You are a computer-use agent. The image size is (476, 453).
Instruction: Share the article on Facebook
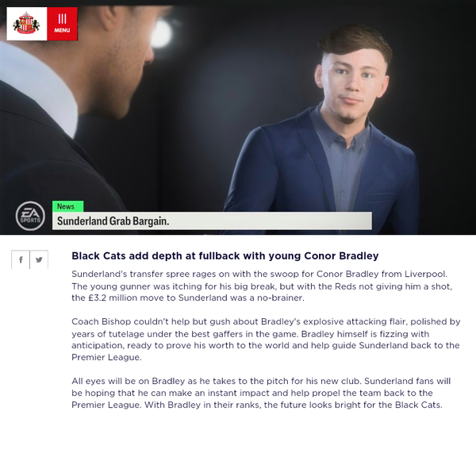[21, 259]
